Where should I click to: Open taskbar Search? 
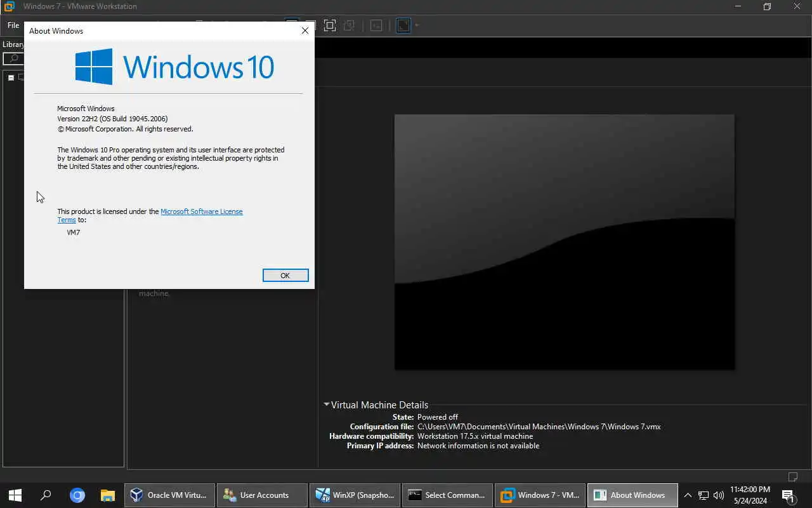[46, 495]
